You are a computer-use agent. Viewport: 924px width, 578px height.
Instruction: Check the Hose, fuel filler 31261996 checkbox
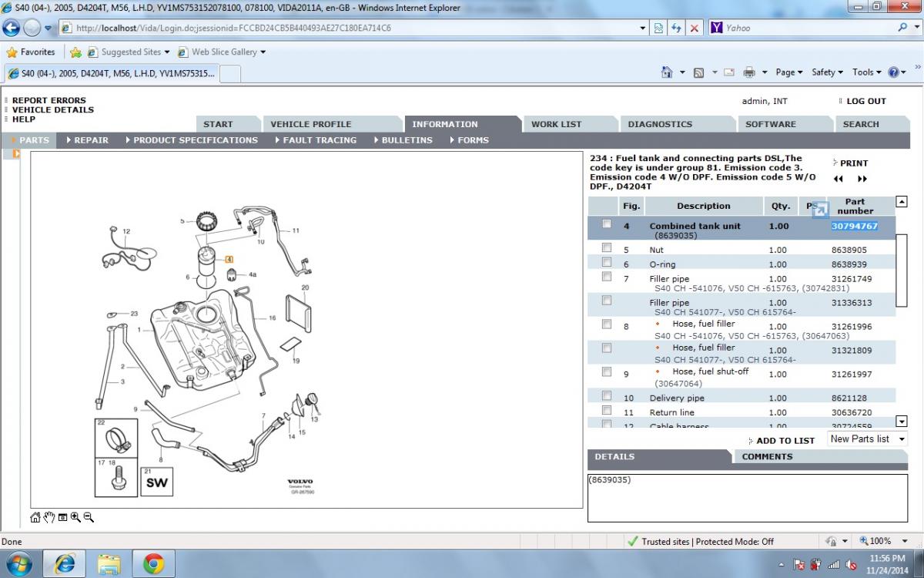point(607,324)
